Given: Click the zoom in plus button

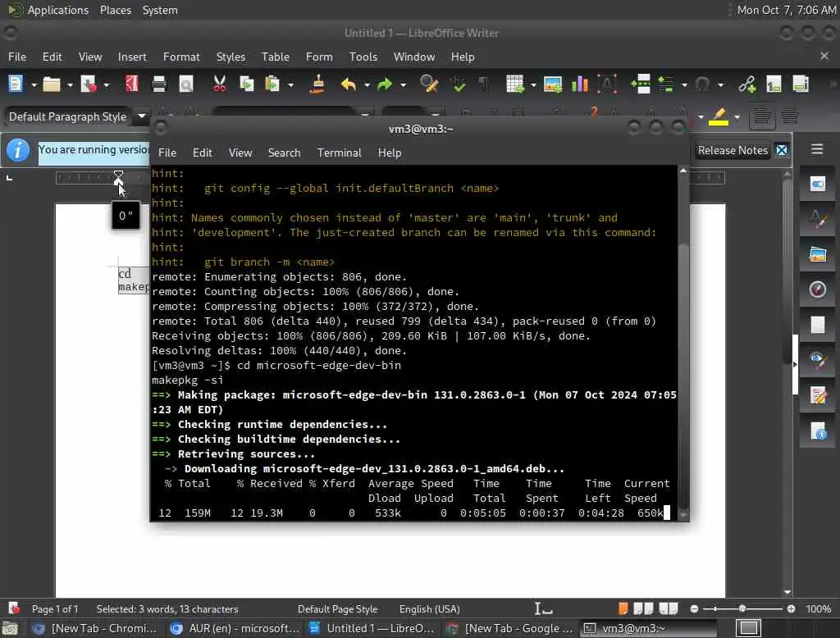Looking at the screenshot, I should (791, 609).
